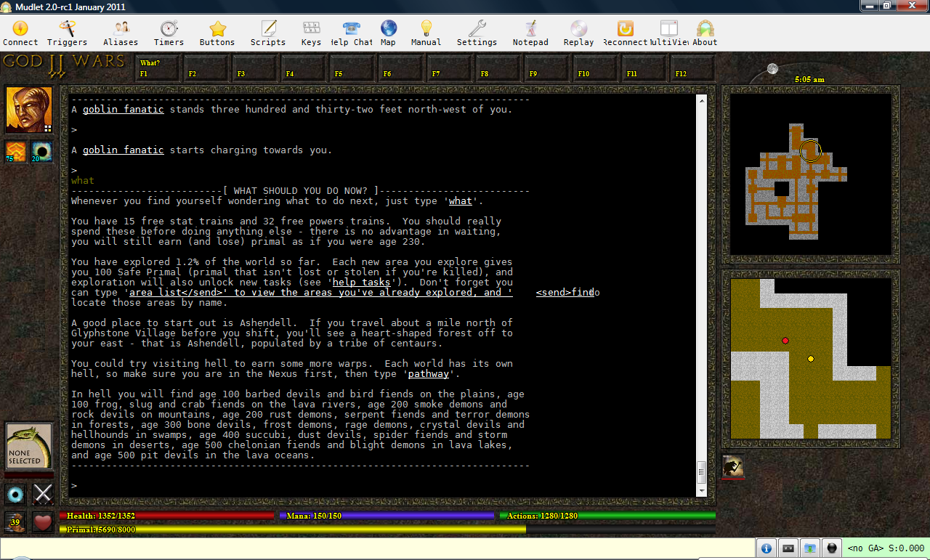
Task: Click the orange chevron power icon labeled 75
Action: pyautogui.click(x=16, y=152)
